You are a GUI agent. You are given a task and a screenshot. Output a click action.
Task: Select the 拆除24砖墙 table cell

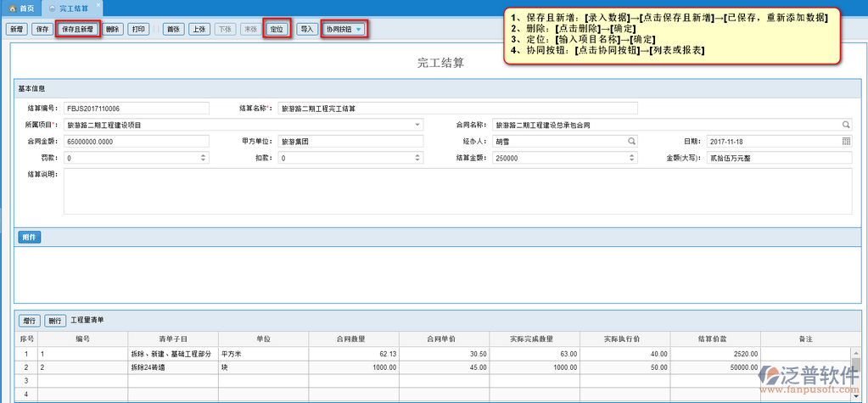click(x=172, y=367)
